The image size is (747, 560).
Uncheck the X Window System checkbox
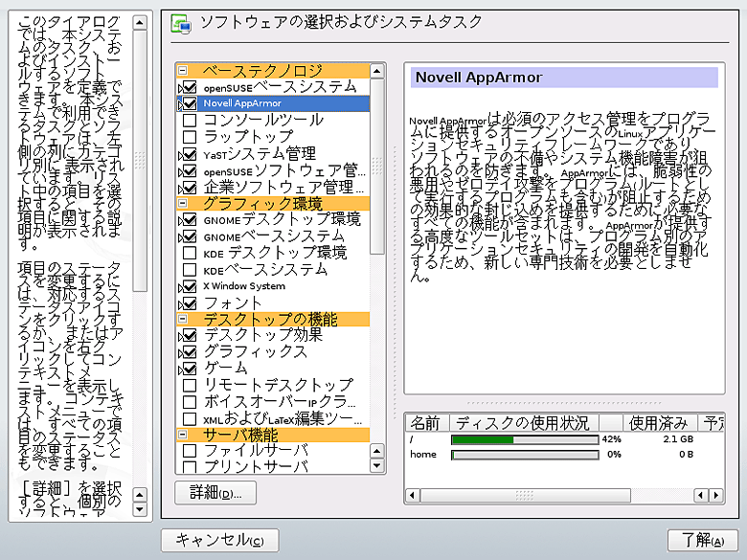point(190,286)
